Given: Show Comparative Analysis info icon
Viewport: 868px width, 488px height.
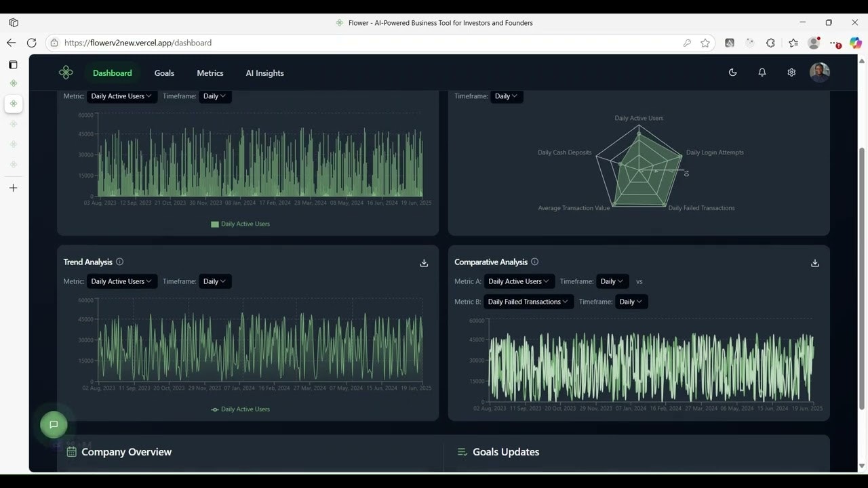Looking at the screenshot, I should (534, 262).
